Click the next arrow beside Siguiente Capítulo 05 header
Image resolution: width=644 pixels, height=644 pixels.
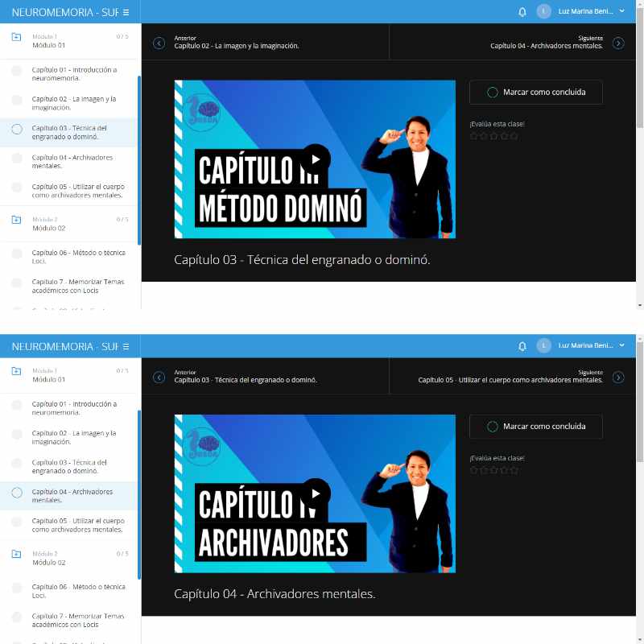coord(617,377)
